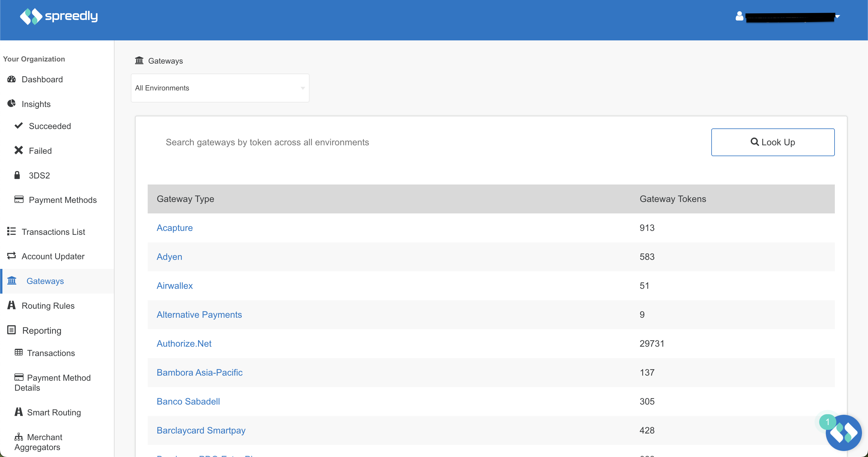Go to Payment Methods in the sidebar

[63, 200]
